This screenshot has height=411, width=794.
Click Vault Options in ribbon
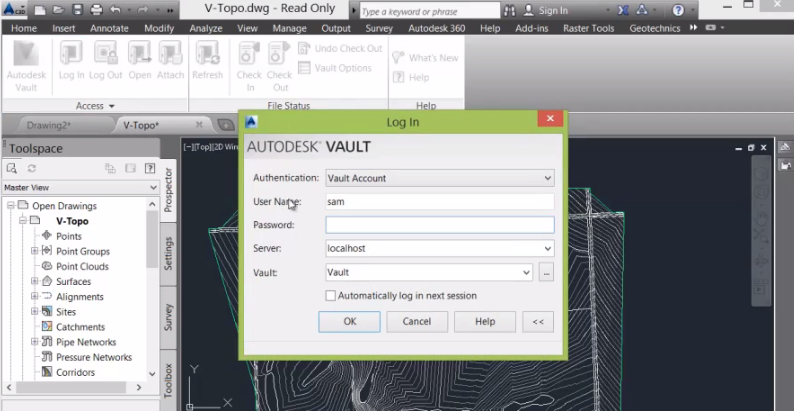(x=335, y=68)
